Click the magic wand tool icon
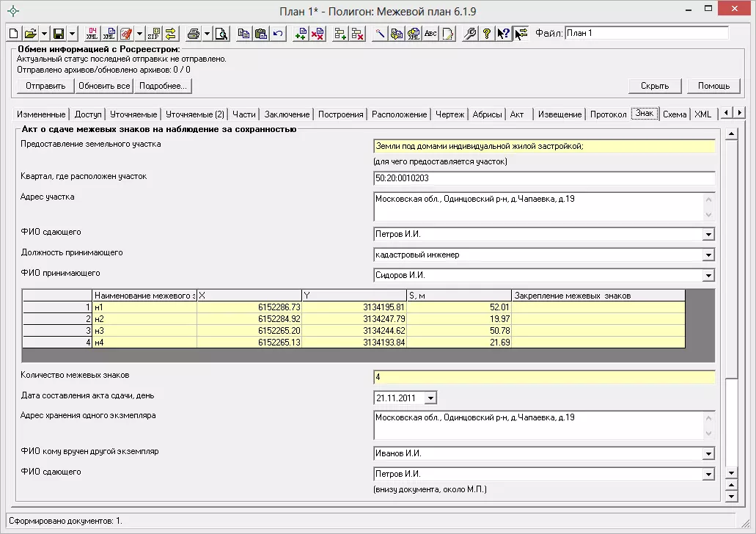This screenshot has height=534, width=756. (380, 33)
